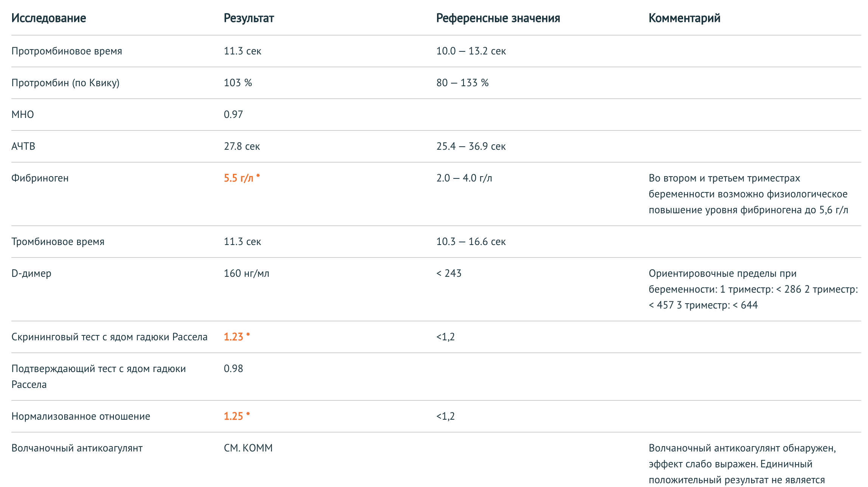Select the АЧТВ reference range 25.4 – 36.9 сек

coord(471,146)
